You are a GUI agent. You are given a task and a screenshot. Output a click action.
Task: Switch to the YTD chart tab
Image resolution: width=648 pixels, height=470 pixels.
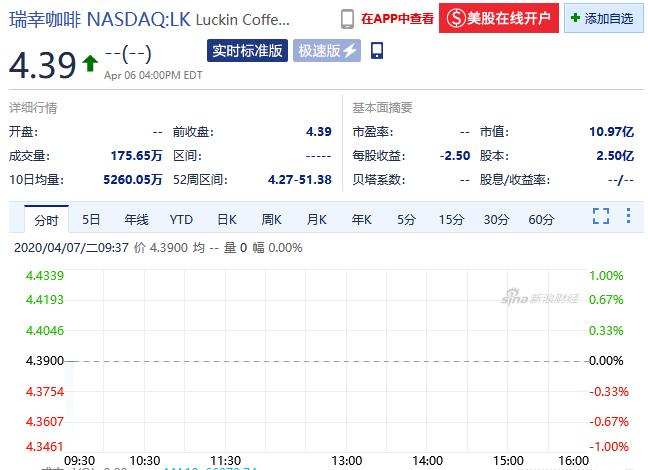[181, 219]
